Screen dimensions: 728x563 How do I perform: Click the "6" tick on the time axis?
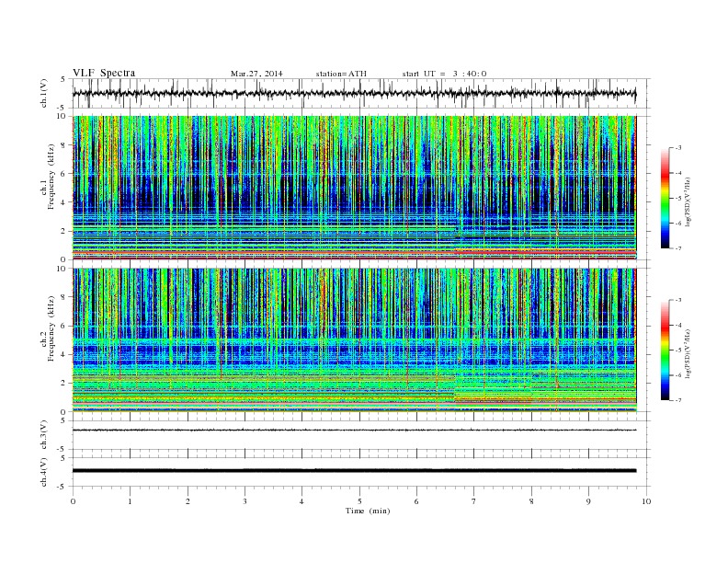pos(417,501)
